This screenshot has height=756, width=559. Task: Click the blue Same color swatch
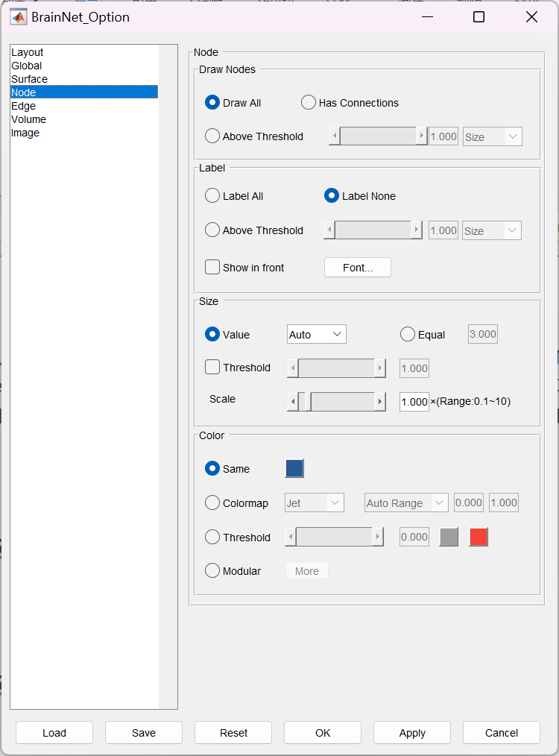click(294, 469)
